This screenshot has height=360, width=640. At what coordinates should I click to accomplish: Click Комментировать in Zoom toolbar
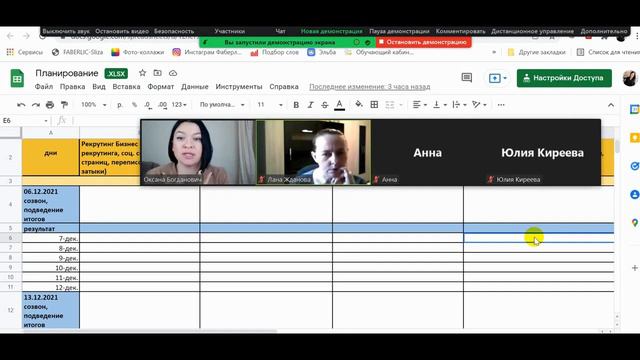(460, 31)
